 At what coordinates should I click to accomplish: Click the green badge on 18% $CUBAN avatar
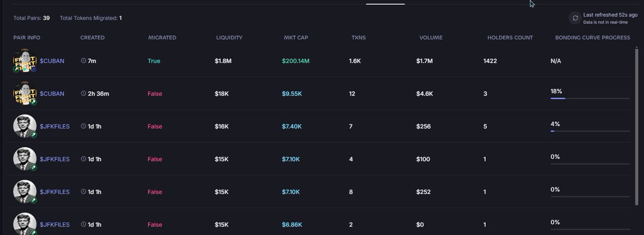click(33, 102)
